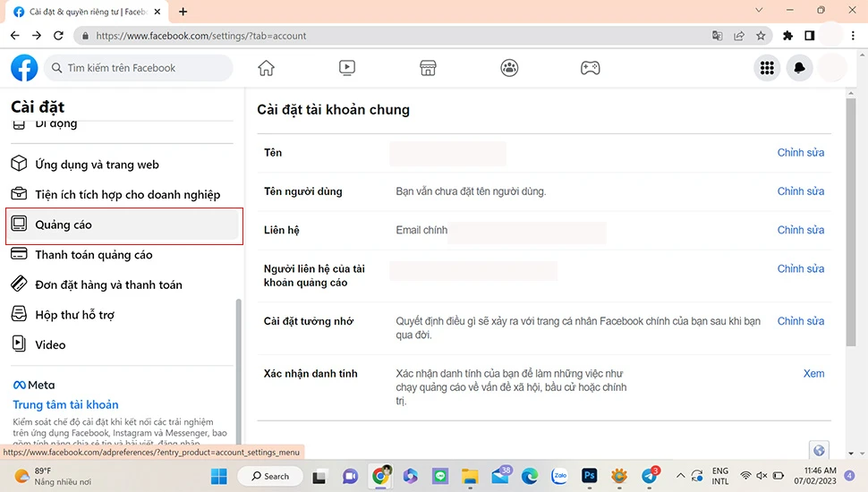
Task: Open Facebook notifications bell
Action: (x=799, y=68)
